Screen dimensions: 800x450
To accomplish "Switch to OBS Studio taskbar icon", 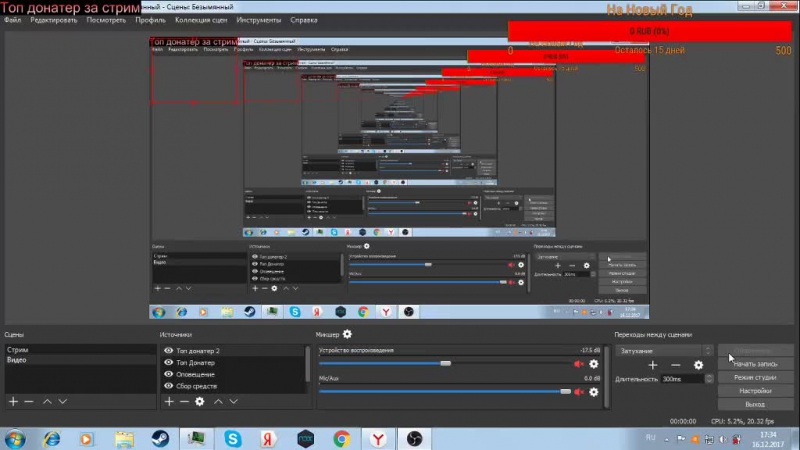I will click(414, 439).
